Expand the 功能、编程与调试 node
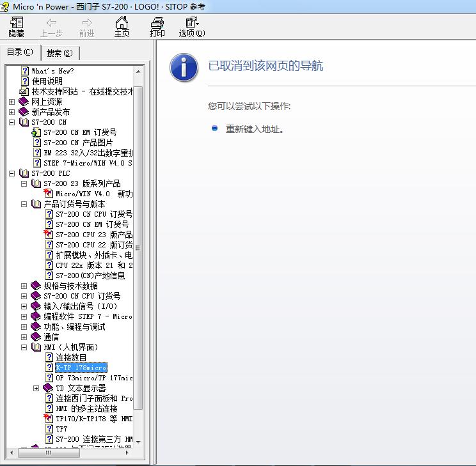Viewport: 476px width, 466px height. (x=24, y=327)
